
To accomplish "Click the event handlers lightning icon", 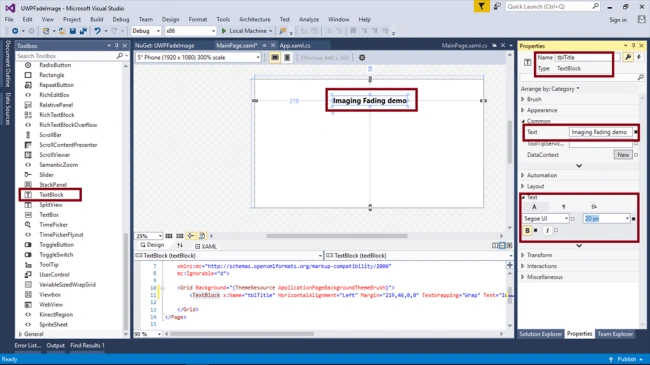I will [639, 57].
